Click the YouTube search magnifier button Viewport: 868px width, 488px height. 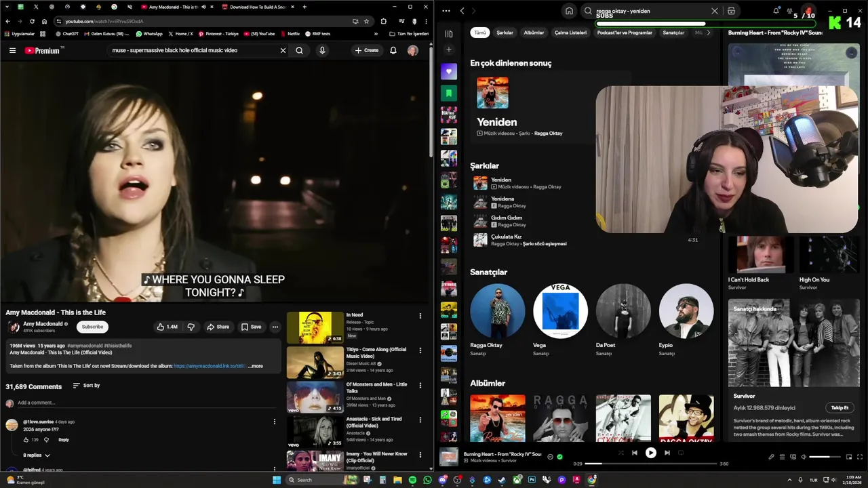point(299,50)
